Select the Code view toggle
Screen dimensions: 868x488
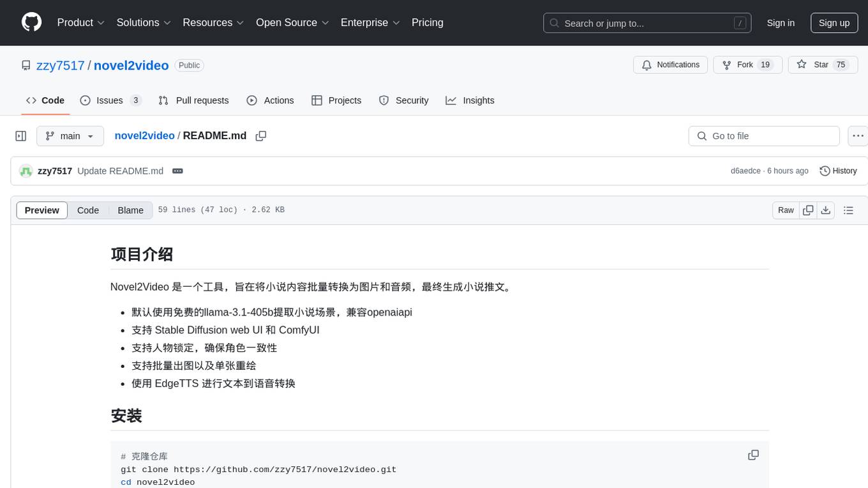pos(88,210)
